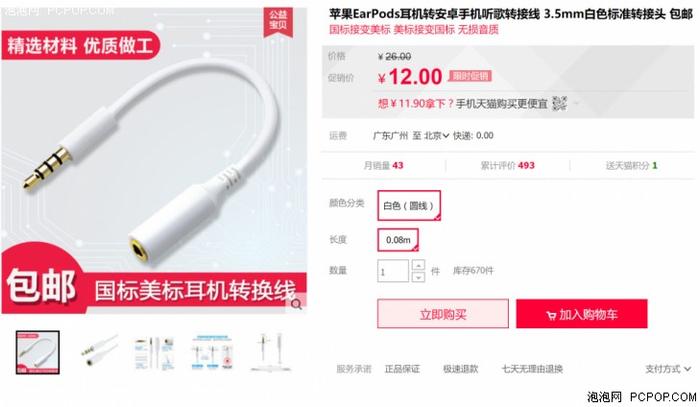Click the 公益宝贝 red ribbon badge

tap(278, 21)
